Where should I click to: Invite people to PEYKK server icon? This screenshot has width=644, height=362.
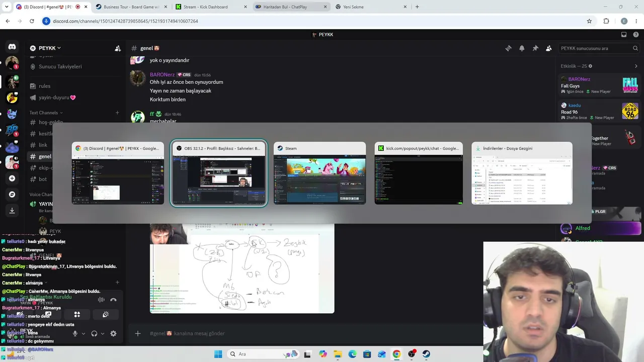pos(118,48)
